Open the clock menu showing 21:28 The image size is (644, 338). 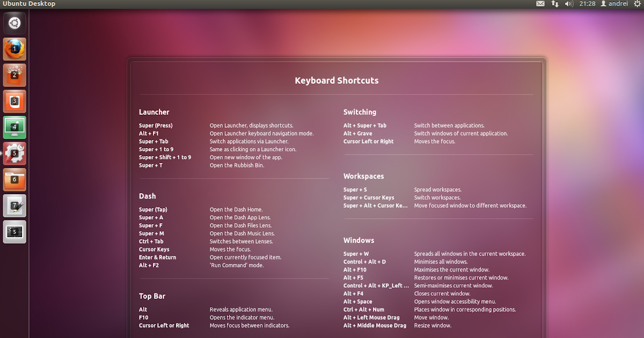click(x=587, y=4)
